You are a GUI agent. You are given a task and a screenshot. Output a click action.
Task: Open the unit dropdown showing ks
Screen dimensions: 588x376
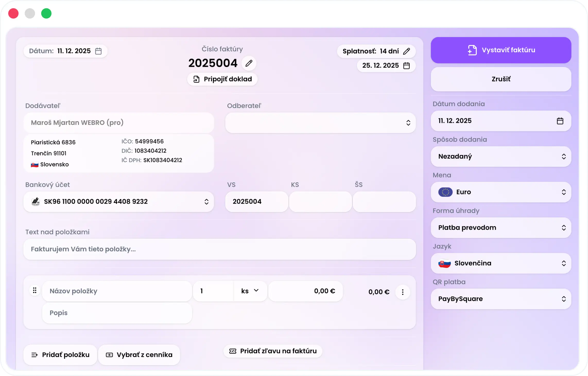click(x=249, y=291)
